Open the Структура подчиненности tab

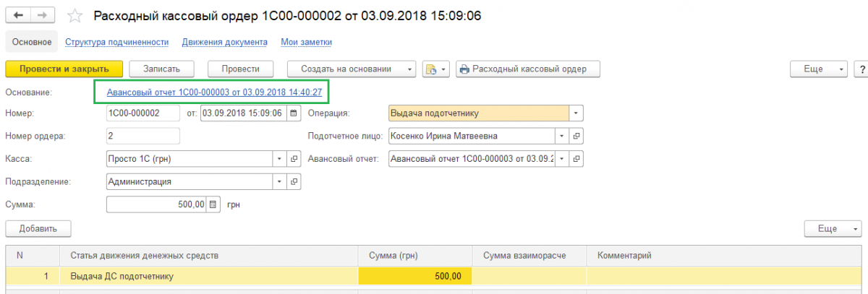point(116,43)
